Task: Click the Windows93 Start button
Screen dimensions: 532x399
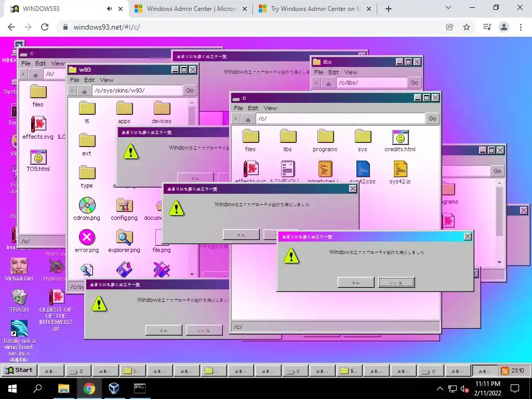Action: (19, 370)
